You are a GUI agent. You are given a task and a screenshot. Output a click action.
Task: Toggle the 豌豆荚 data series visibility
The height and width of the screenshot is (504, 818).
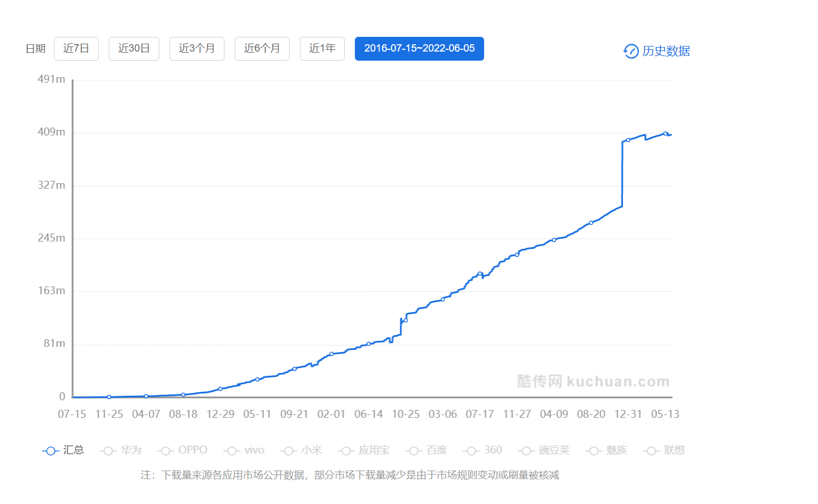coord(525,450)
